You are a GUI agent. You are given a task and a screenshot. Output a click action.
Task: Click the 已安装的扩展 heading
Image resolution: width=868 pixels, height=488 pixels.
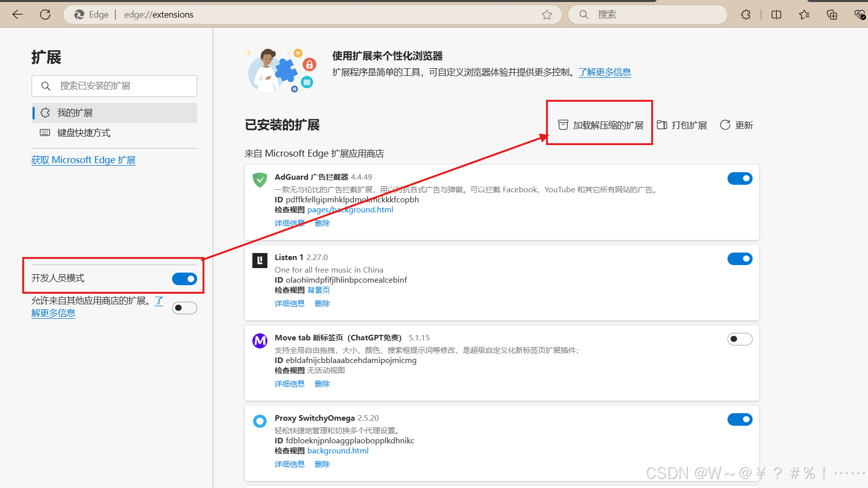click(x=282, y=125)
